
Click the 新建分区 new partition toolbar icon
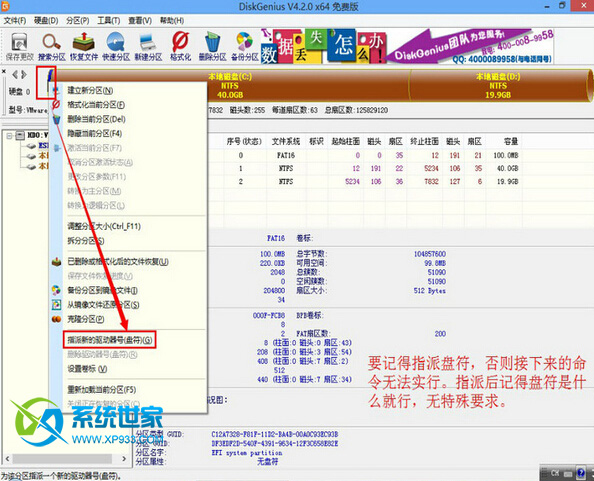click(148, 46)
